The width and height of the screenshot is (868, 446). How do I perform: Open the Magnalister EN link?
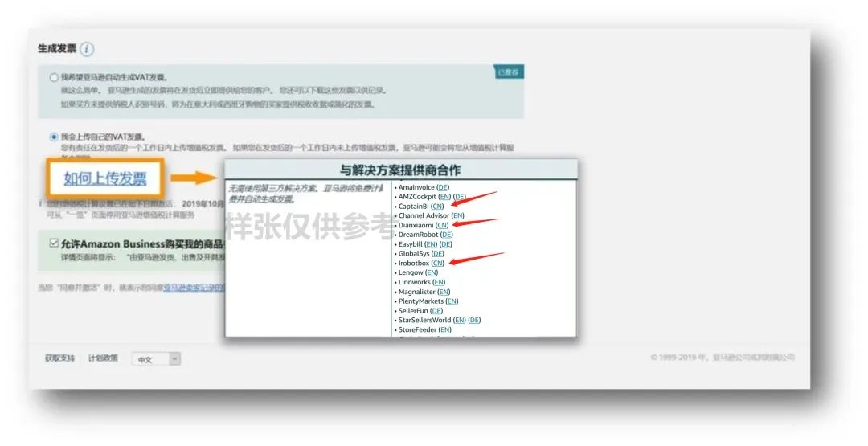tap(444, 292)
